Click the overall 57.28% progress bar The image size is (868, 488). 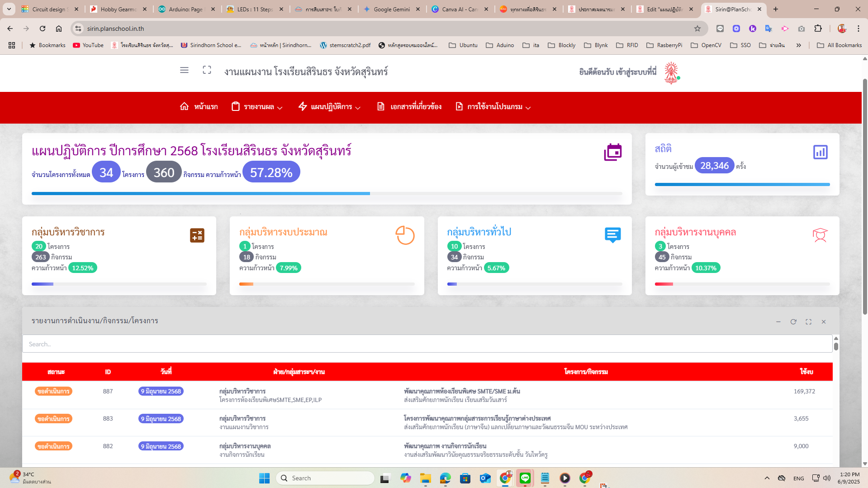(327, 193)
